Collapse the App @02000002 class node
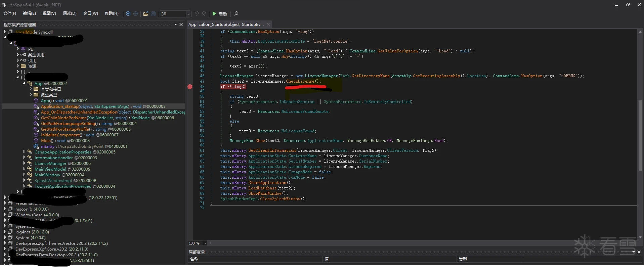644x267 pixels. point(24,83)
